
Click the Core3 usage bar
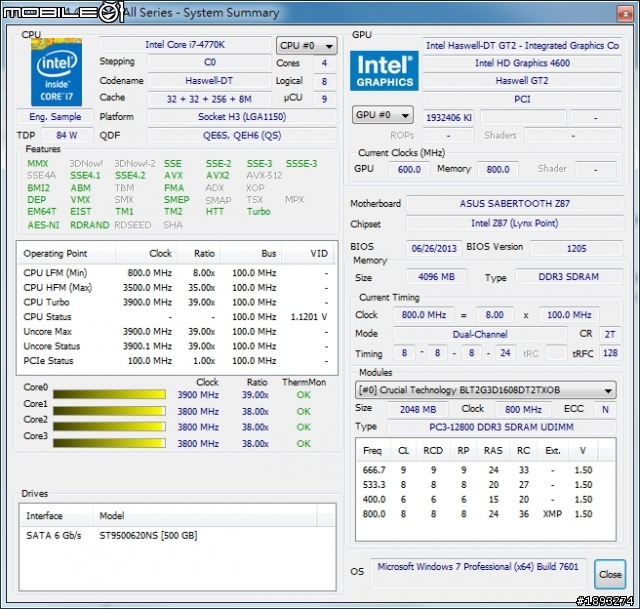point(109,443)
